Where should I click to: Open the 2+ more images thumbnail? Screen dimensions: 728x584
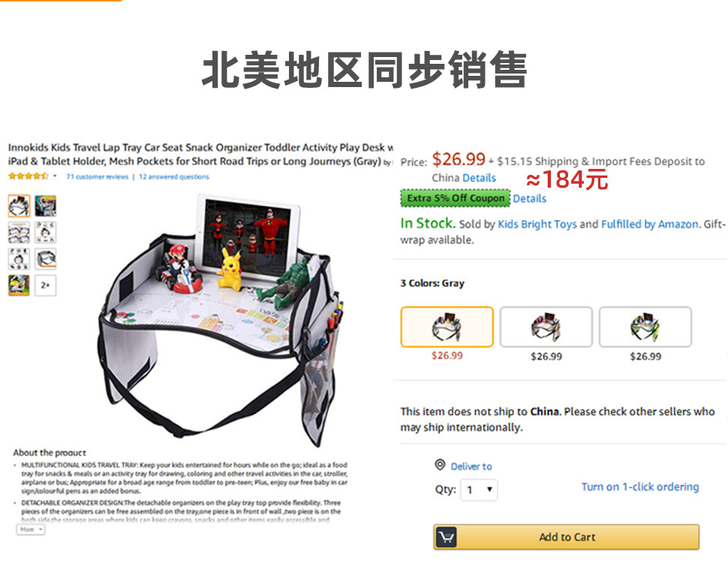(46, 285)
